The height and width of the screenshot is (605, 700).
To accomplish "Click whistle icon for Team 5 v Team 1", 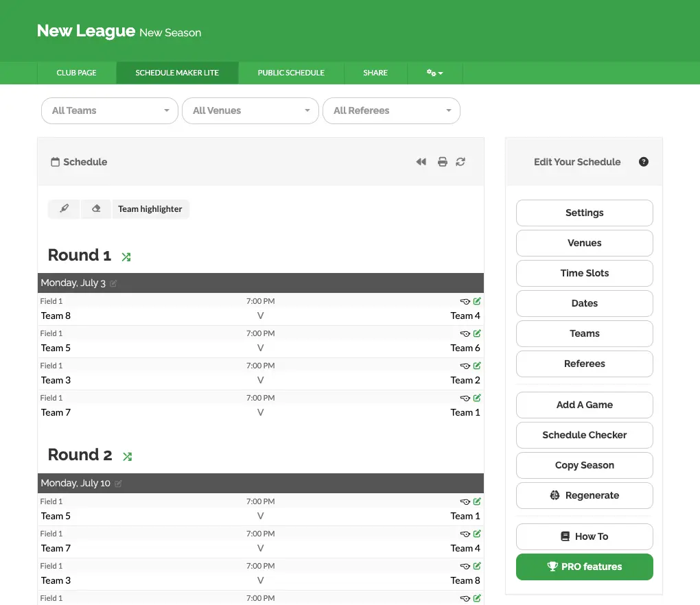I will tap(465, 502).
